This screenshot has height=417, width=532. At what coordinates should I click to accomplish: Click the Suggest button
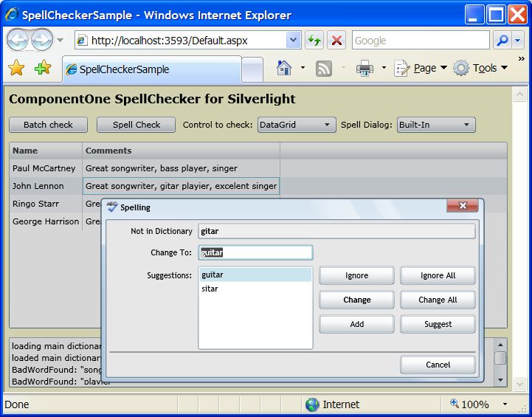(438, 324)
